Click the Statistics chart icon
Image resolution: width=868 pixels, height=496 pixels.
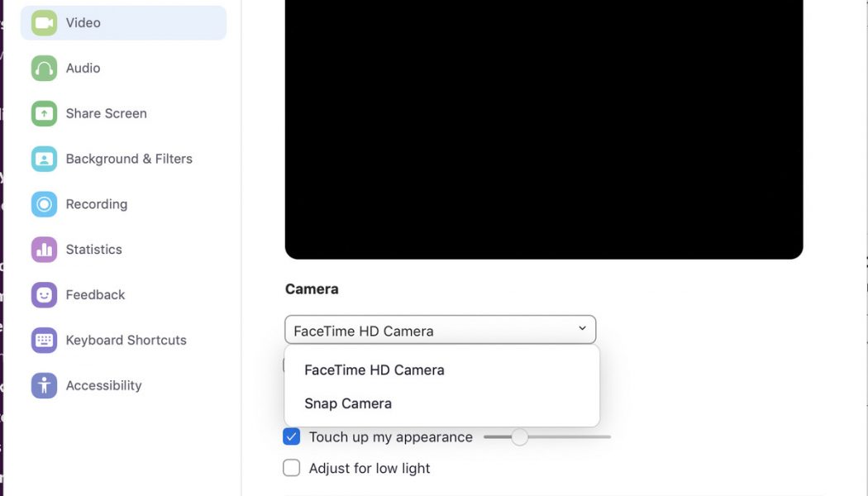coord(44,249)
